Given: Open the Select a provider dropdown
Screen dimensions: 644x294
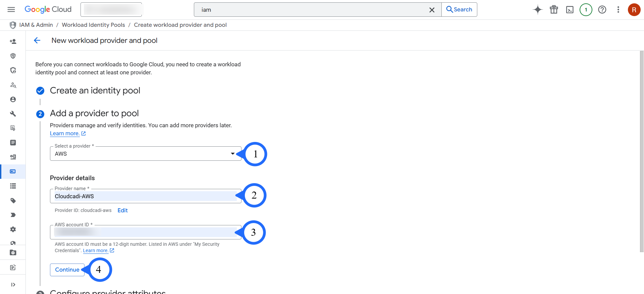Looking at the screenshot, I should pyautogui.click(x=145, y=154).
